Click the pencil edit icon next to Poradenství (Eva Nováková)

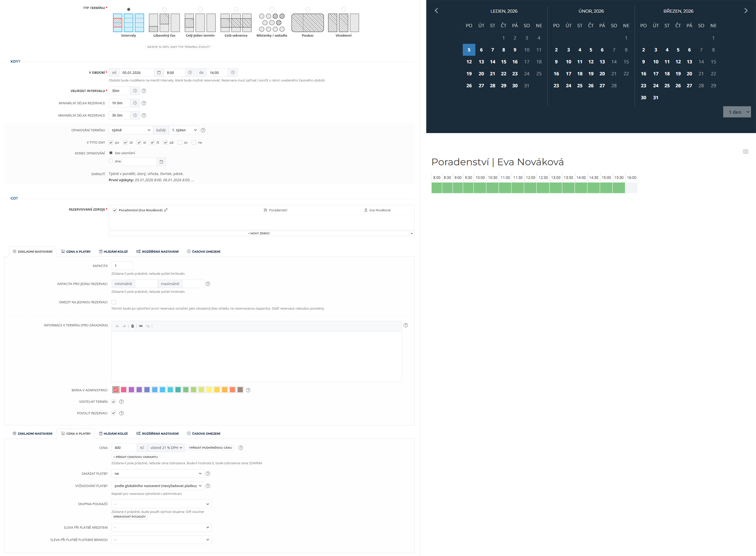coord(166,210)
